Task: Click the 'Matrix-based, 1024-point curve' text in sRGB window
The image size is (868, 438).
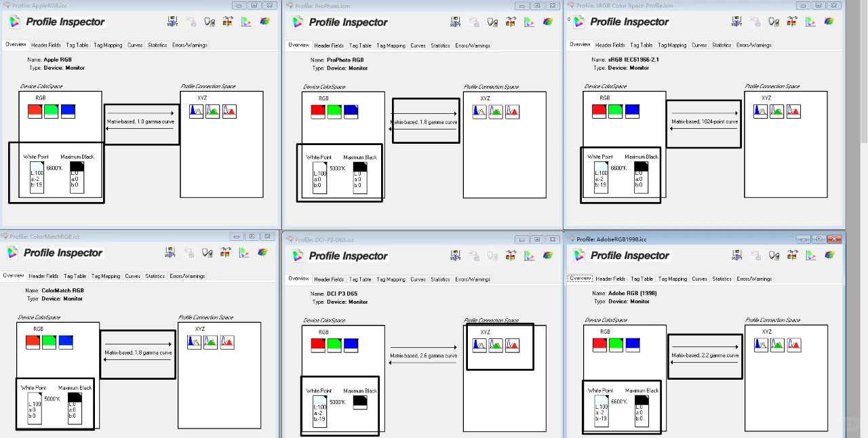Action: 705,122
